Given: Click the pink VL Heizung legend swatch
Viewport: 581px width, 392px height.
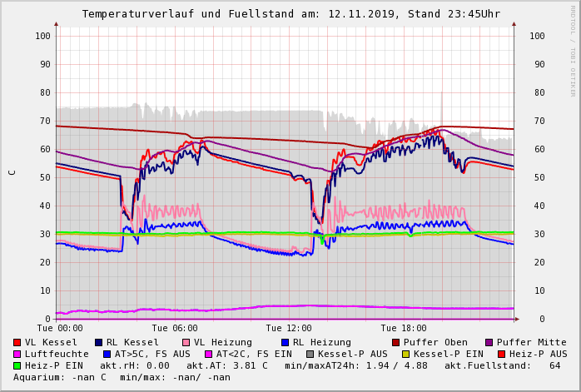Looking at the screenshot, I should click(186, 342).
